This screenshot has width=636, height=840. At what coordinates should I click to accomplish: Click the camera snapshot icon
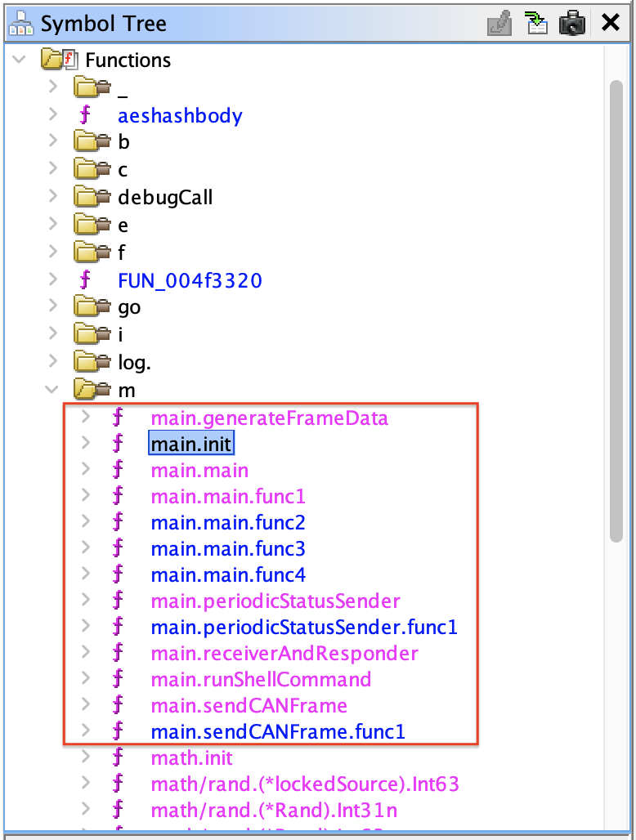tap(572, 24)
